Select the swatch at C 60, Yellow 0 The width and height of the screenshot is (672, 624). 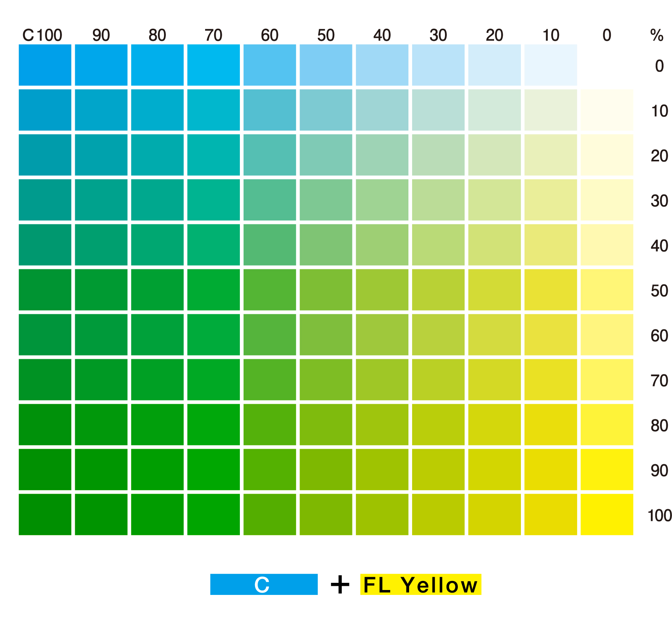coord(270,65)
